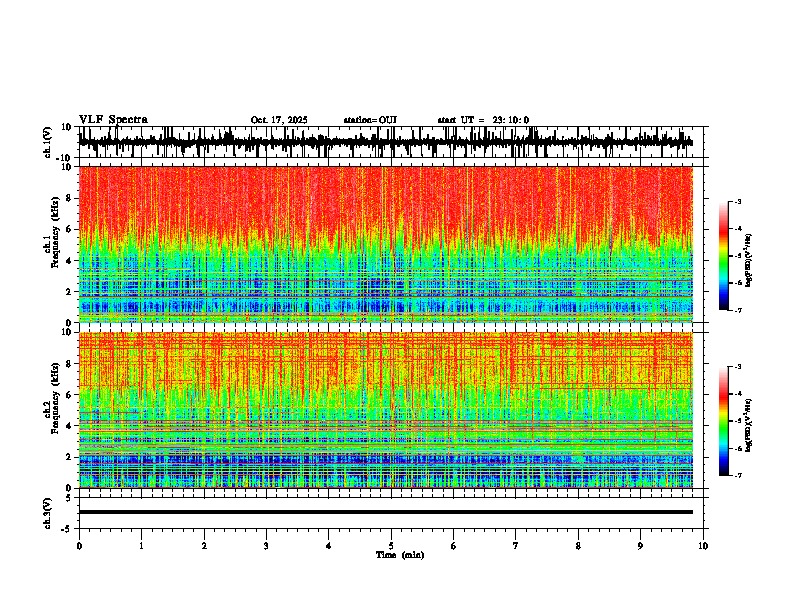Click time axis tick label '7'
This screenshot has height=612, width=792.
pyautogui.click(x=516, y=546)
